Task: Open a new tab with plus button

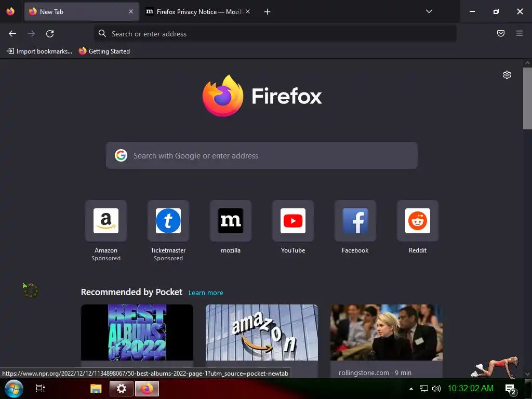Action: click(268, 12)
